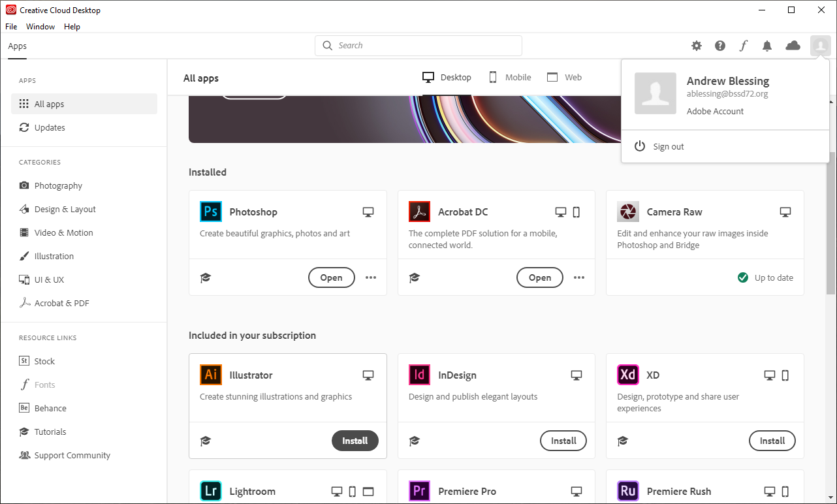Switch to the Desktop tab

(x=447, y=77)
